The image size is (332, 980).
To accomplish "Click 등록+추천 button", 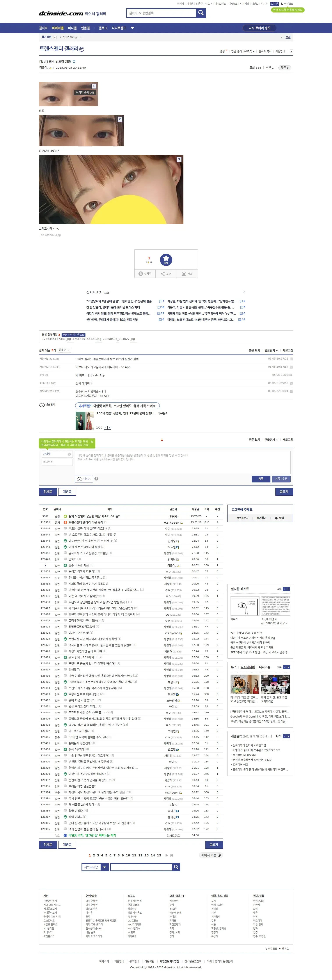I will (281, 479).
